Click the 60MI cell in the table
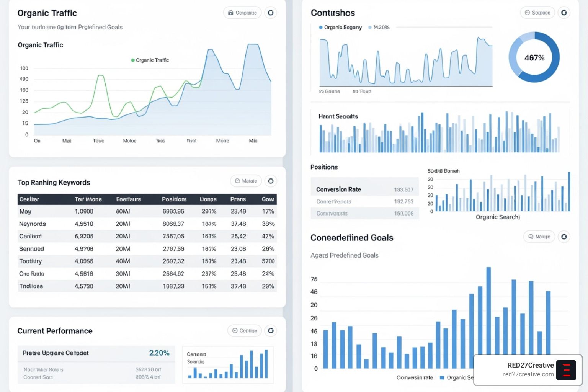 pos(123,211)
